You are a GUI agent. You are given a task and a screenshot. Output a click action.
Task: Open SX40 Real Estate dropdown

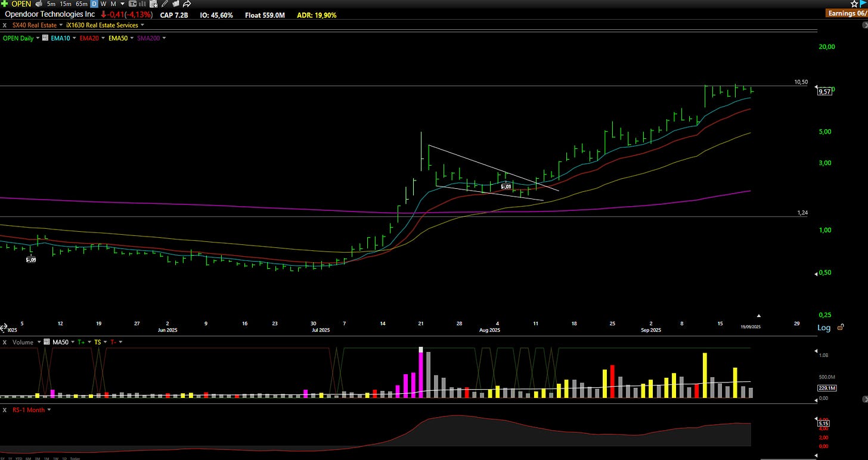coord(61,25)
